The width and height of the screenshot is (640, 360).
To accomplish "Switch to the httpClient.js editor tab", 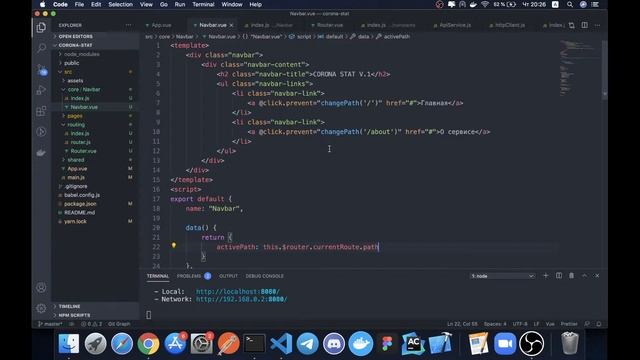I will coord(509,25).
